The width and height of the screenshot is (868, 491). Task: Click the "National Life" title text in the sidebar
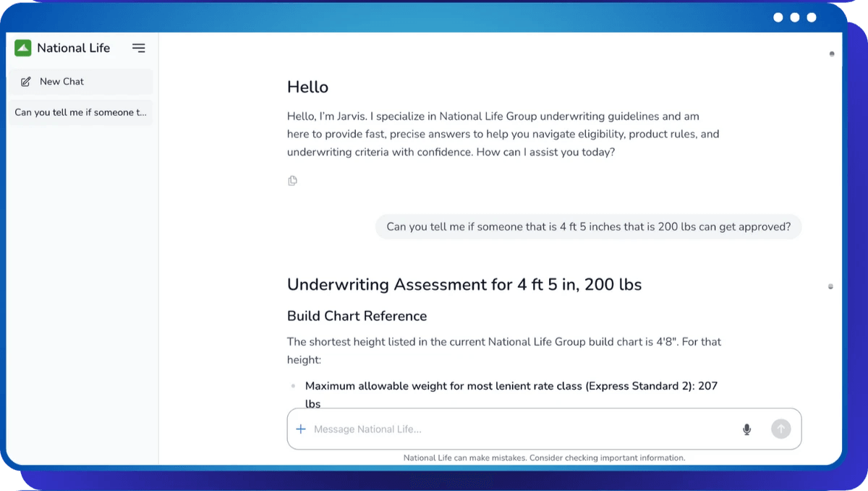74,48
